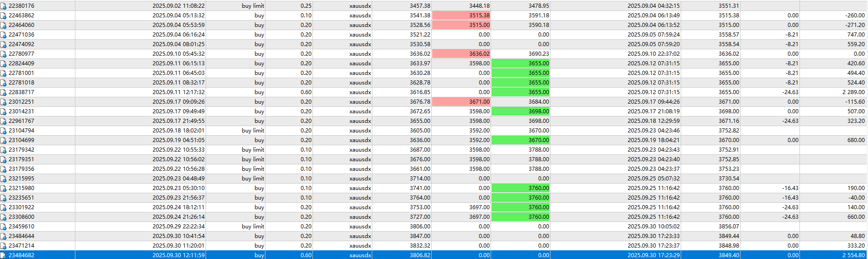868x259 pixels.
Task: Click the profit value 559.20
Action: pyautogui.click(x=856, y=44)
